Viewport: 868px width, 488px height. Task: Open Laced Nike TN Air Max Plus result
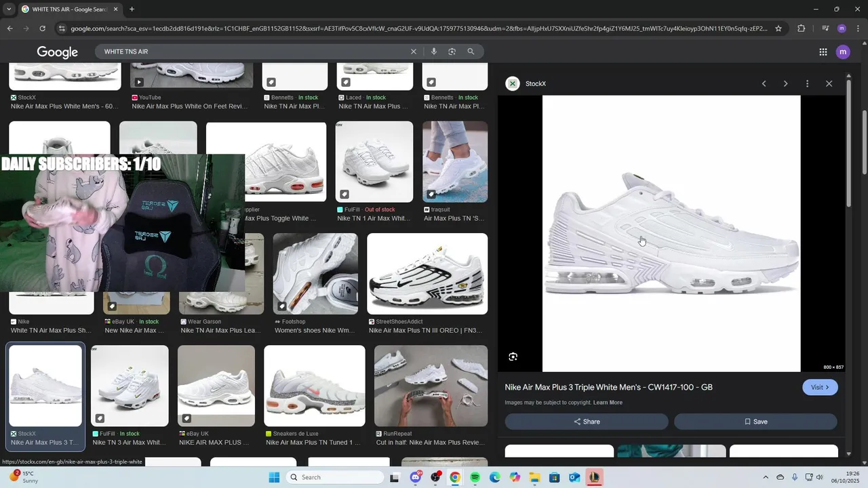pyautogui.click(x=373, y=106)
